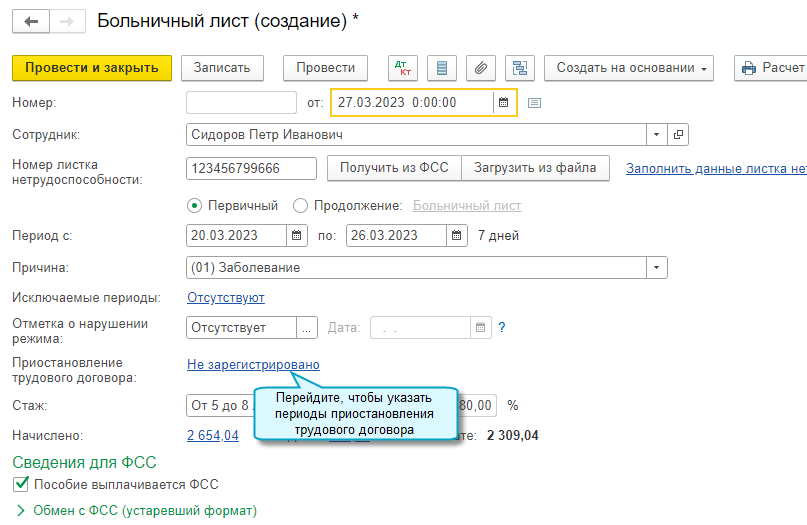Open the Сотрудник field dropdown arrow
Screen dimensions: 807x525
(656, 135)
